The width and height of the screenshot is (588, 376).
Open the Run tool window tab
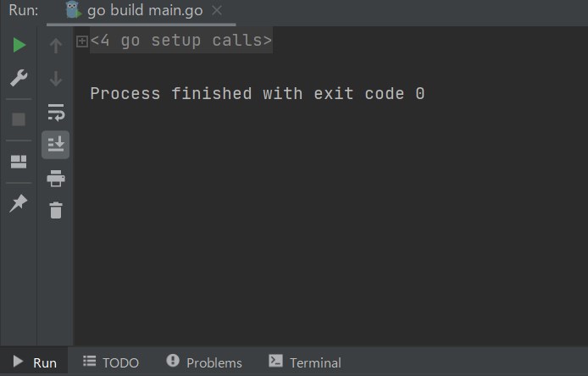(x=35, y=362)
